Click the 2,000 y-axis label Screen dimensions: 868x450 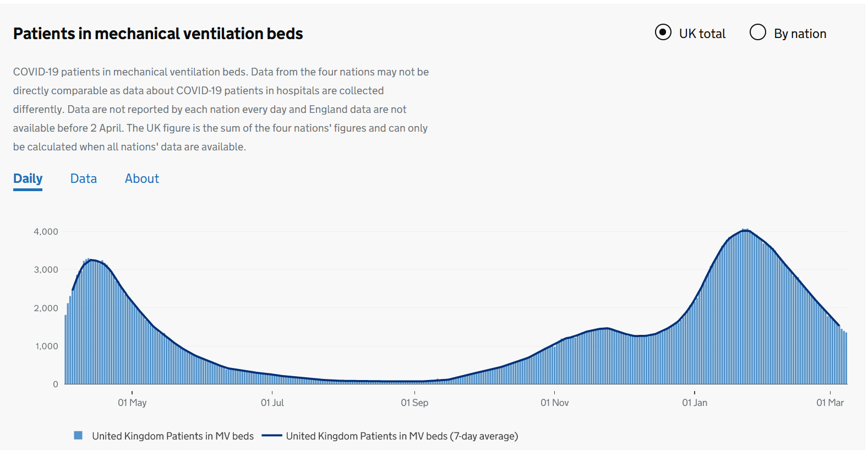coord(46,308)
